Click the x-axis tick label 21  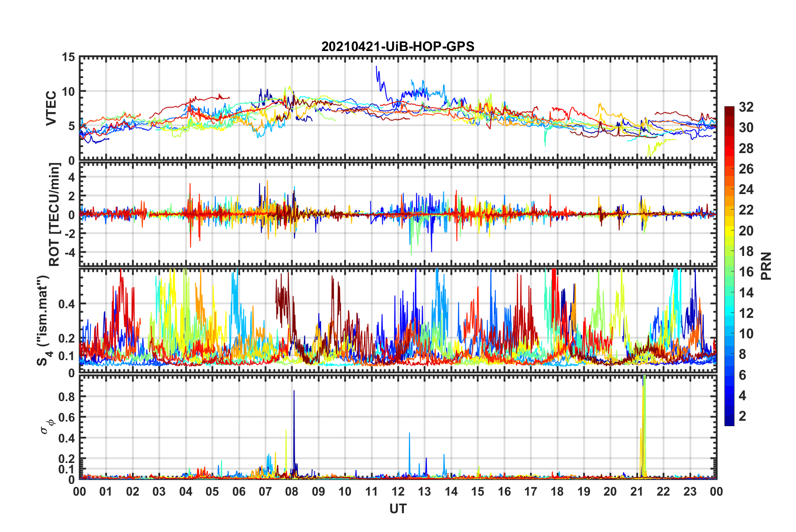point(637,491)
